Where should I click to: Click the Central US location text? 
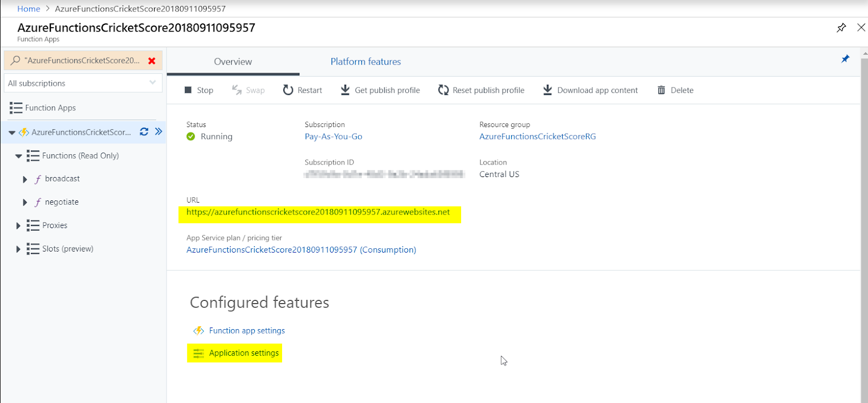[499, 174]
